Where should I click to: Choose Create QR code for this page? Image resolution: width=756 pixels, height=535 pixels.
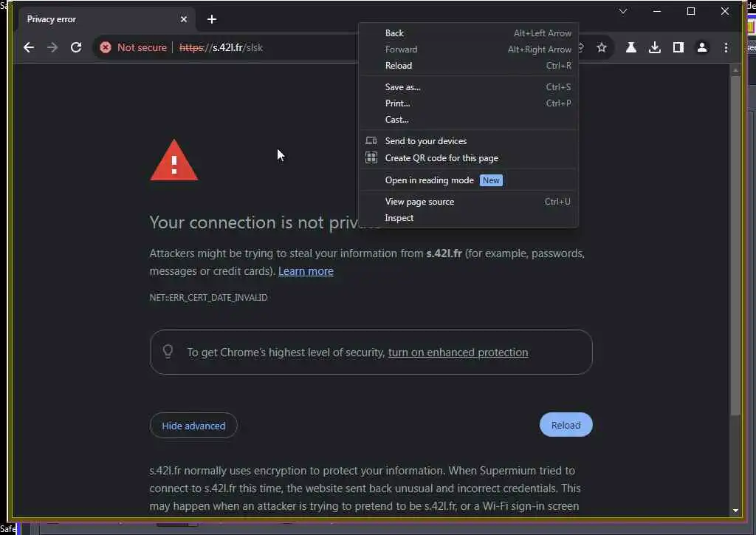coord(468,157)
